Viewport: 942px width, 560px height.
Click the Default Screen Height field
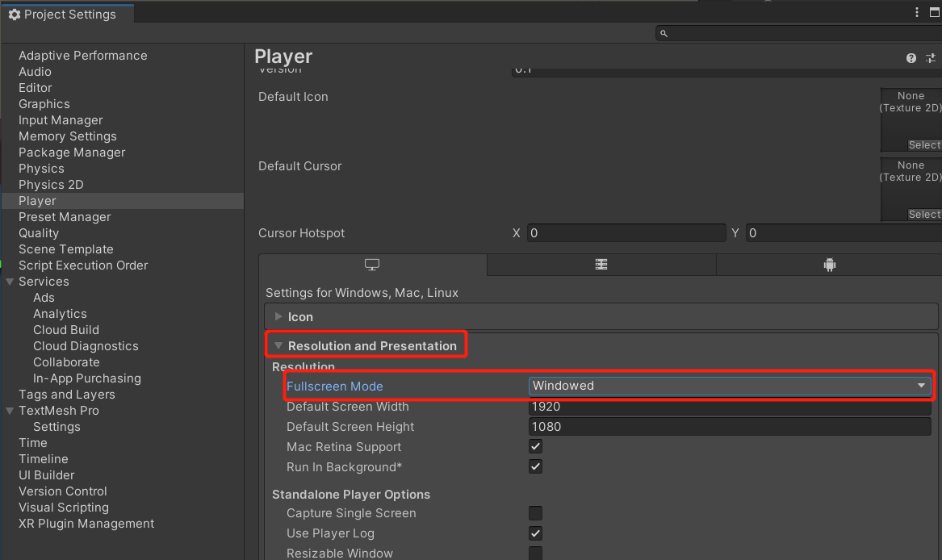(x=730, y=427)
